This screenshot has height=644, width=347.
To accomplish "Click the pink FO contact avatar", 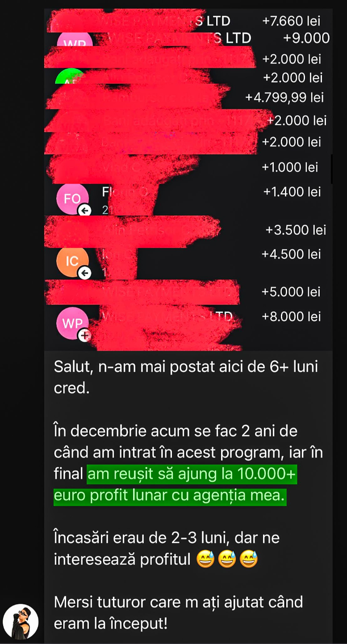I will [72, 199].
